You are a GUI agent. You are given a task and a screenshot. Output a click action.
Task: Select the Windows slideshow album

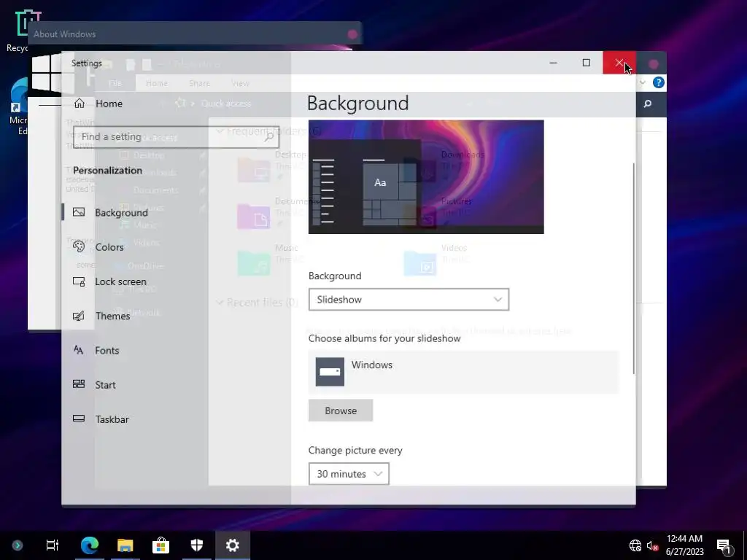point(463,373)
